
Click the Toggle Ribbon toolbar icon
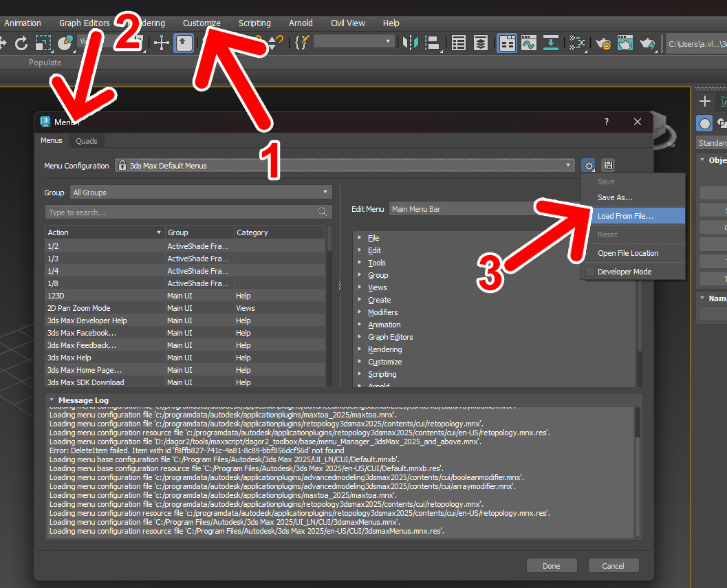pos(507,43)
